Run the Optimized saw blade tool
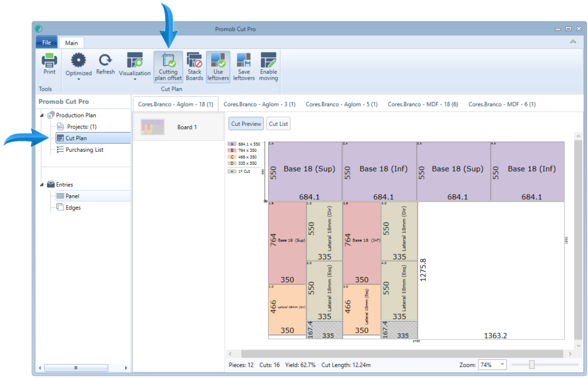 click(x=79, y=60)
